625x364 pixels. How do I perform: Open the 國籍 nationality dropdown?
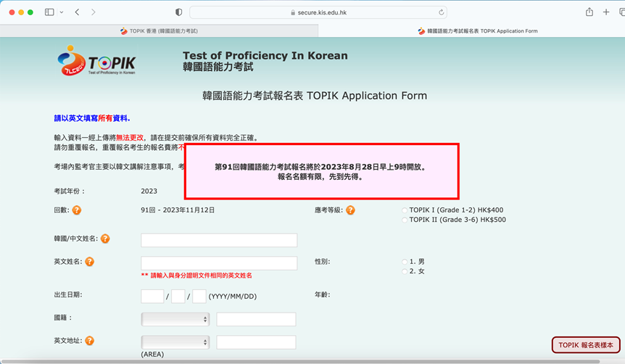tap(175, 319)
